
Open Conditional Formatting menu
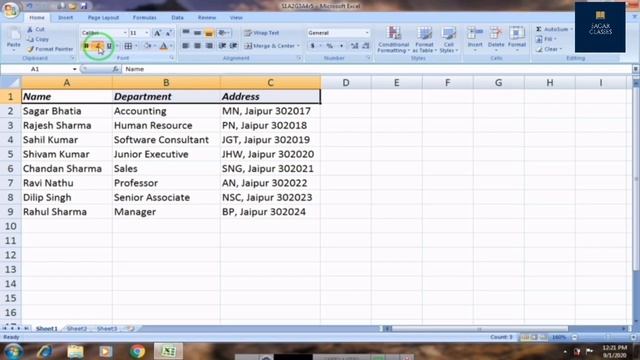click(393, 39)
